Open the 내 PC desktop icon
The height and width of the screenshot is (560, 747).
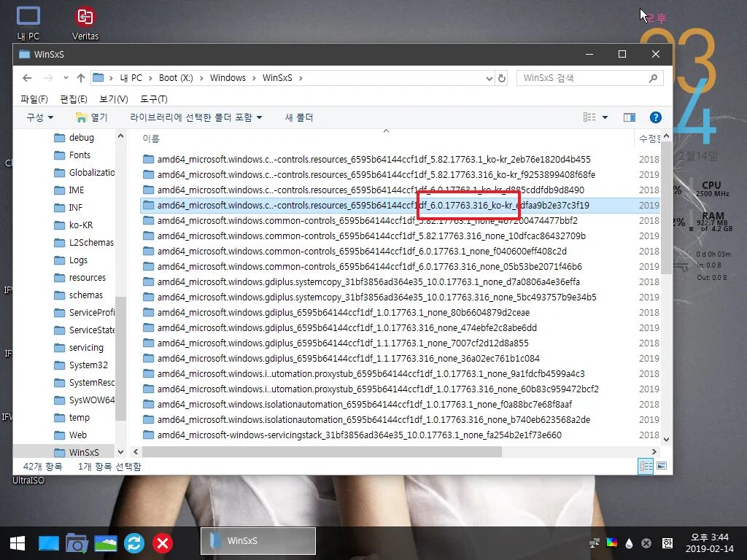28,23
